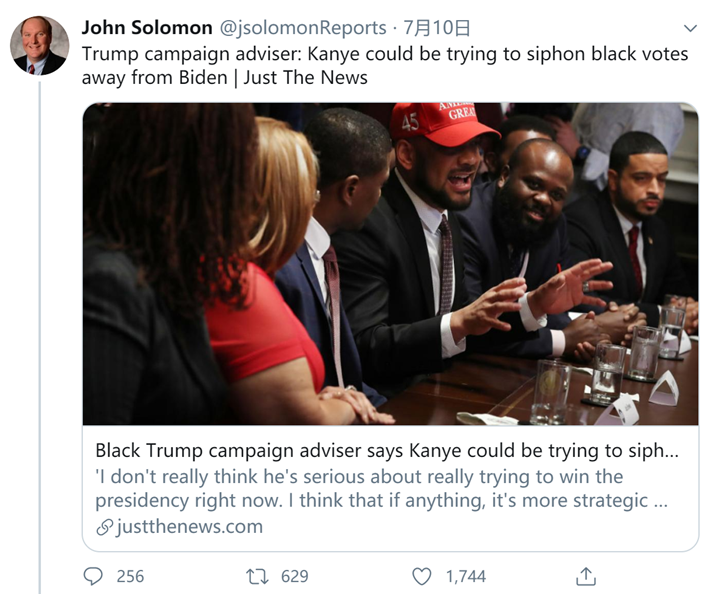View the 629 retweets count
The width and height of the screenshot is (714, 594).
click(295, 577)
